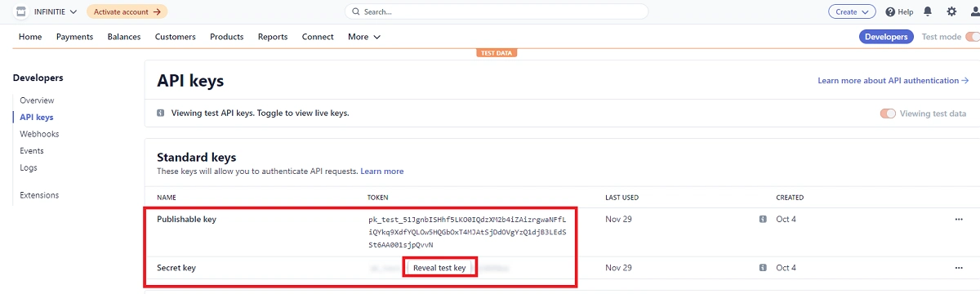The height and width of the screenshot is (294, 980).
Task: Open Publishable key more options ellipsis
Action: 958,219
